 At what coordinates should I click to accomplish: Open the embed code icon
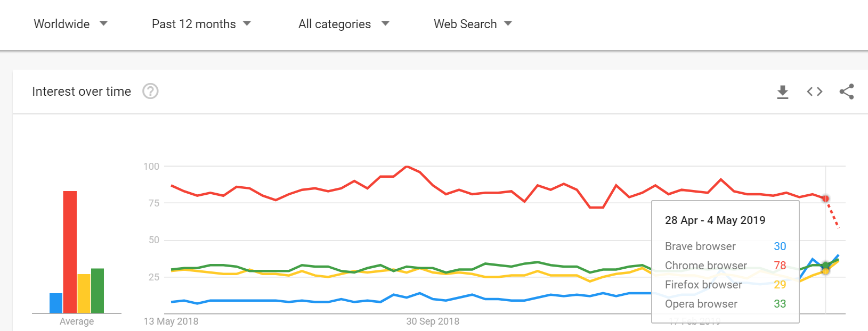pos(814,92)
